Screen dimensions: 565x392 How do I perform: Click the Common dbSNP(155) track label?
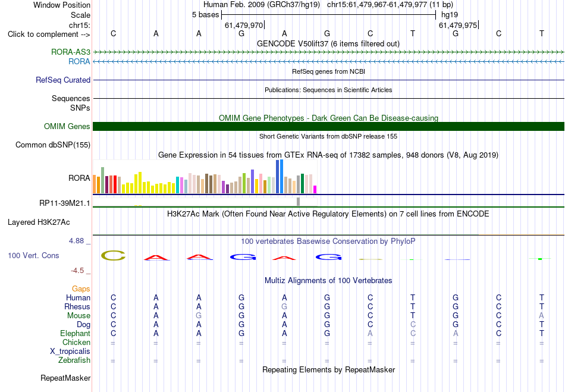53,145
